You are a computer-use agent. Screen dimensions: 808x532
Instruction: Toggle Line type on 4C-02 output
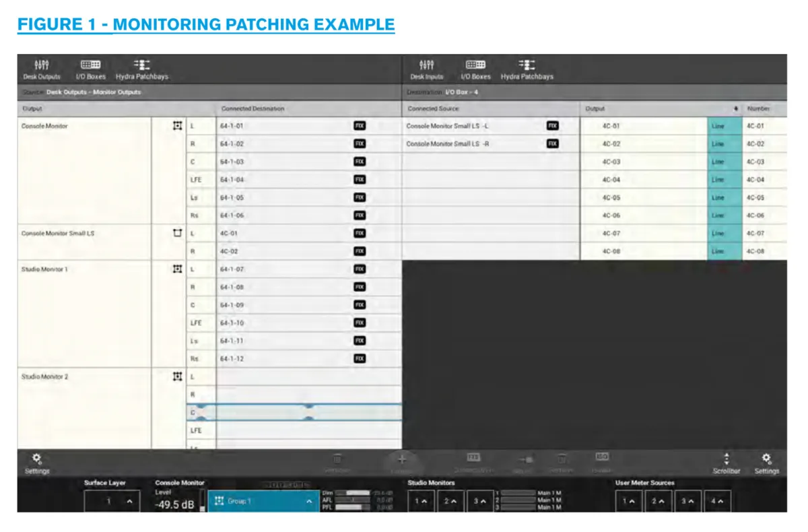(x=725, y=143)
